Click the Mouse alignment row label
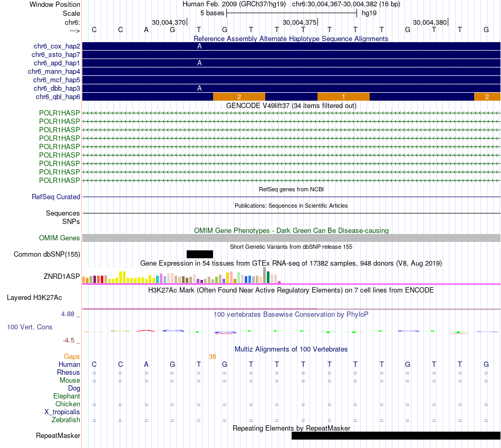Image resolution: width=501 pixels, height=448 pixels. coord(70,381)
